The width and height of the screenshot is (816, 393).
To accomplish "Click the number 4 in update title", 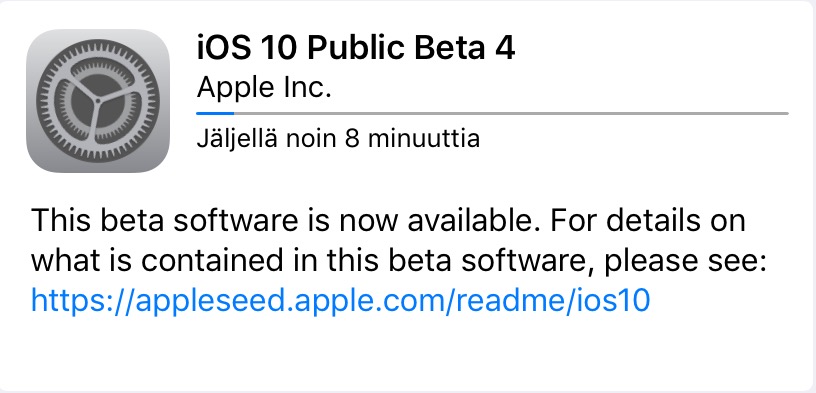I will (x=502, y=47).
